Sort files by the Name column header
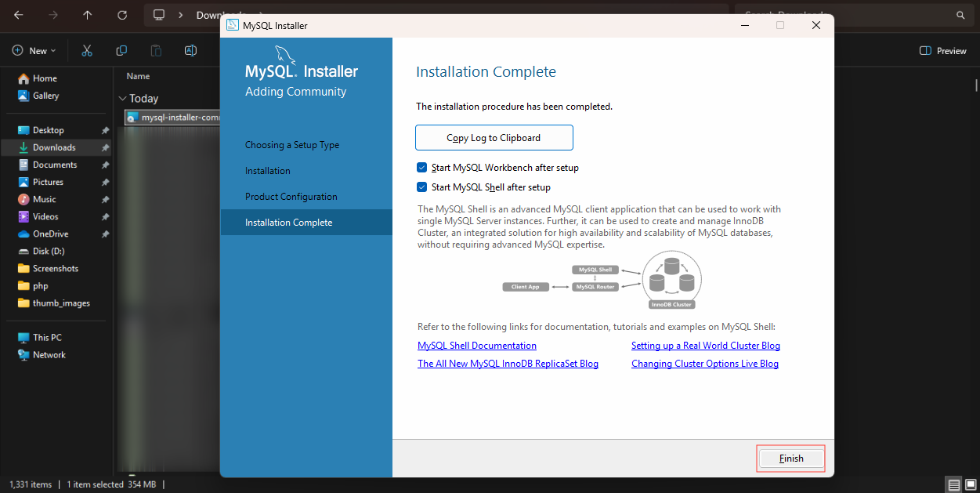Image resolution: width=980 pixels, height=493 pixels. (138, 76)
